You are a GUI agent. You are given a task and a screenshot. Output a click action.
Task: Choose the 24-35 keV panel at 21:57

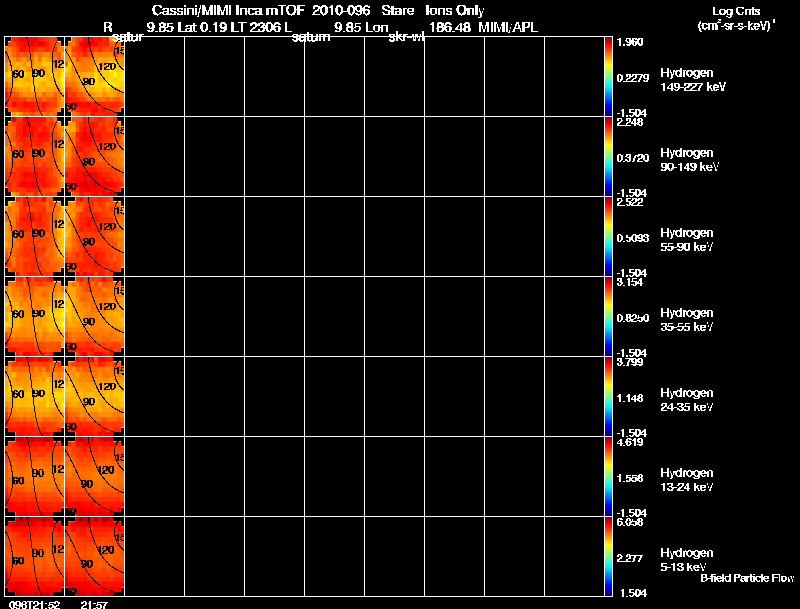coord(94,397)
